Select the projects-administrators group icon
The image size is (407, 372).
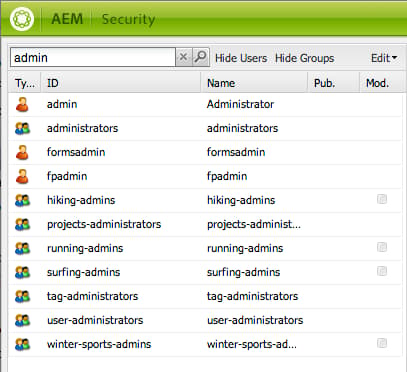pos(22,224)
